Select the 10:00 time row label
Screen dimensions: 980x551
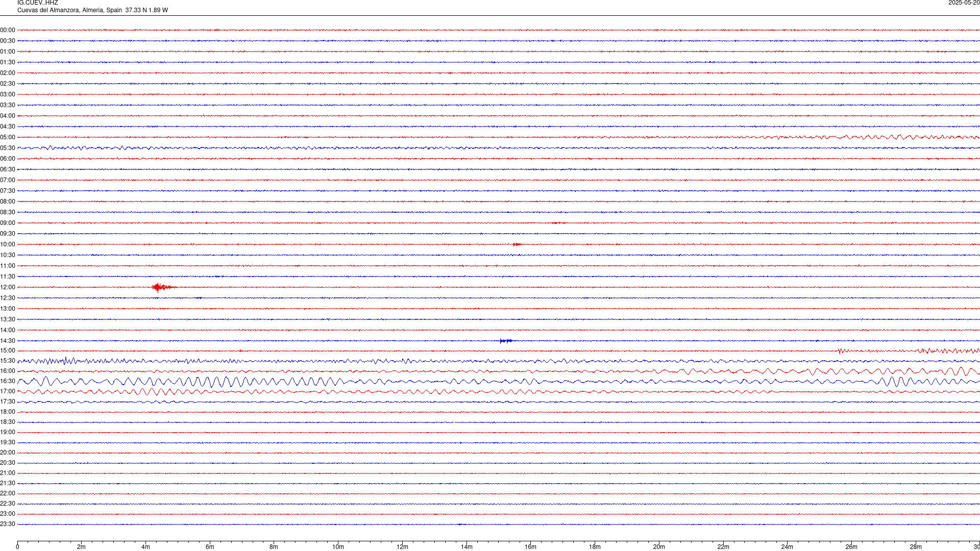pos(8,244)
